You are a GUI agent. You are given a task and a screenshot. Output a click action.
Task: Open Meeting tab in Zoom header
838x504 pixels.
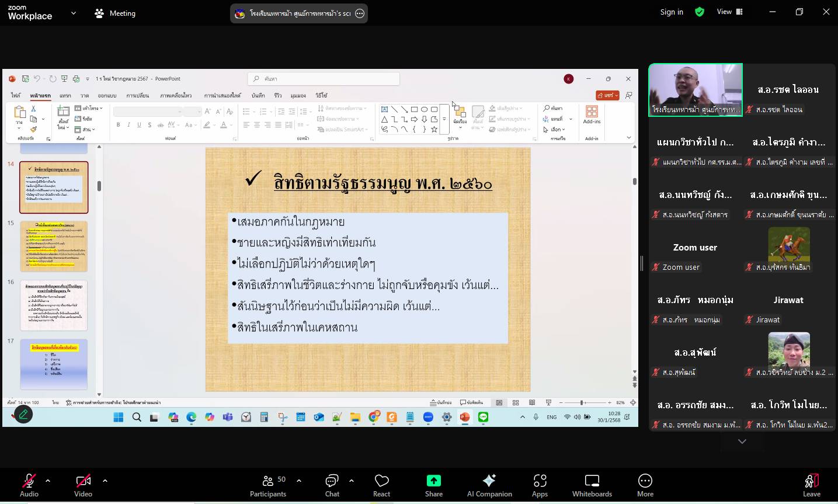click(x=115, y=13)
